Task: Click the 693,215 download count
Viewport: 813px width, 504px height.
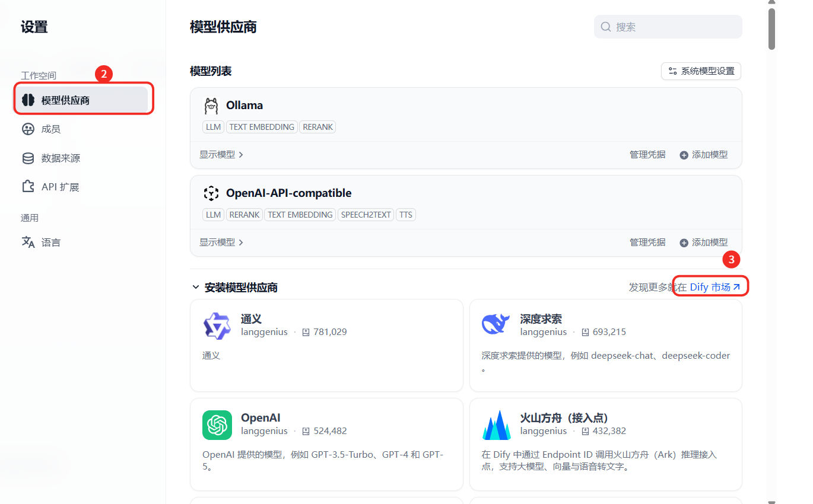Action: (x=609, y=332)
